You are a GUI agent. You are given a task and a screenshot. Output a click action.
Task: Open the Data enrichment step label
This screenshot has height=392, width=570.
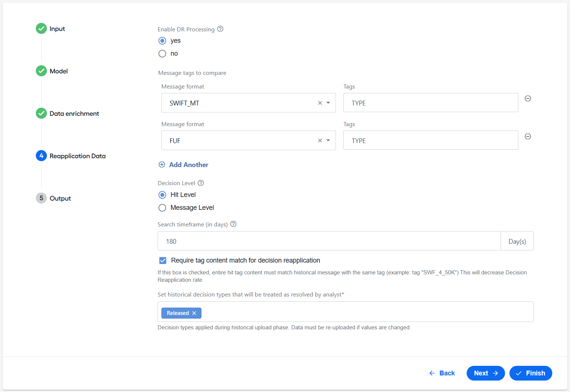click(x=74, y=114)
